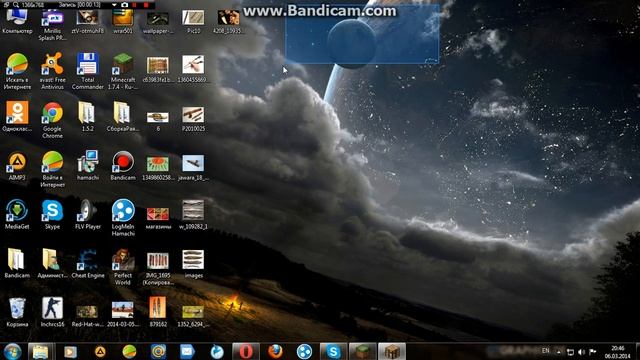The image size is (640, 360).
Task: Open the Одноклассники desktop shortcut
Action: 17,116
